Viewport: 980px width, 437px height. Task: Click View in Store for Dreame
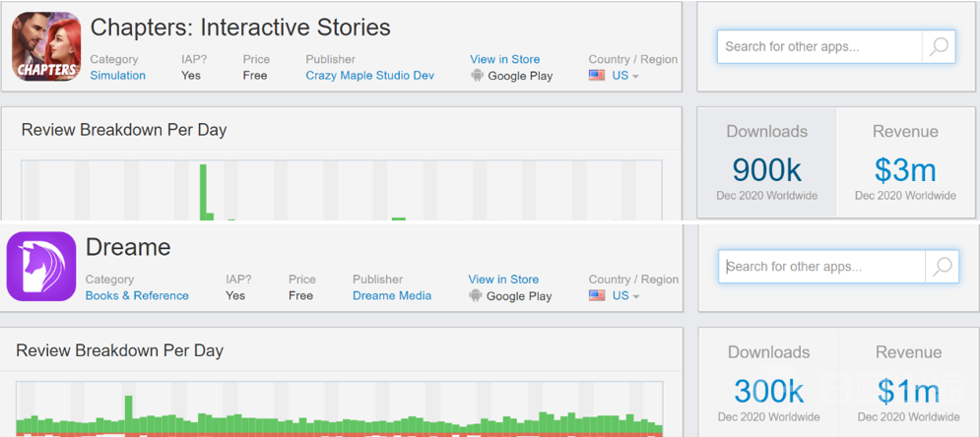pyautogui.click(x=503, y=280)
